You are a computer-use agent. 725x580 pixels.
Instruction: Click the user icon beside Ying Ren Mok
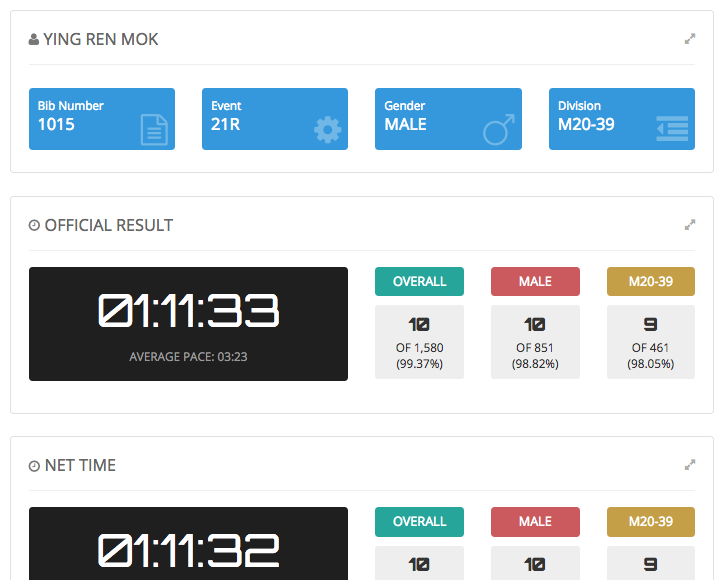[x=34, y=40]
